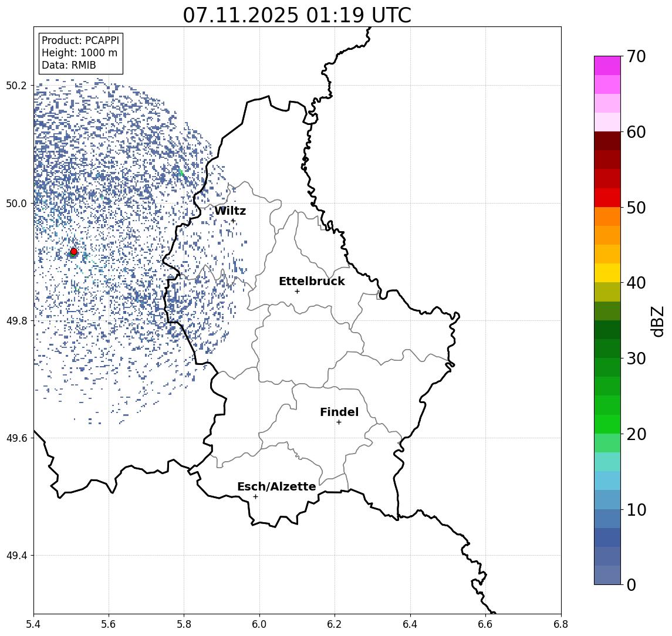Click the slate blue band just above 0
The width and height of the screenshot is (672, 636).
pos(607,575)
